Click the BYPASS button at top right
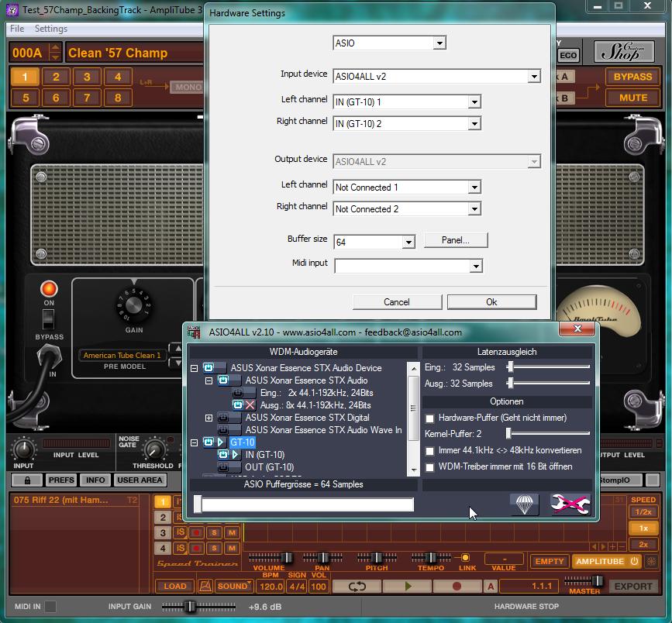 (x=632, y=77)
